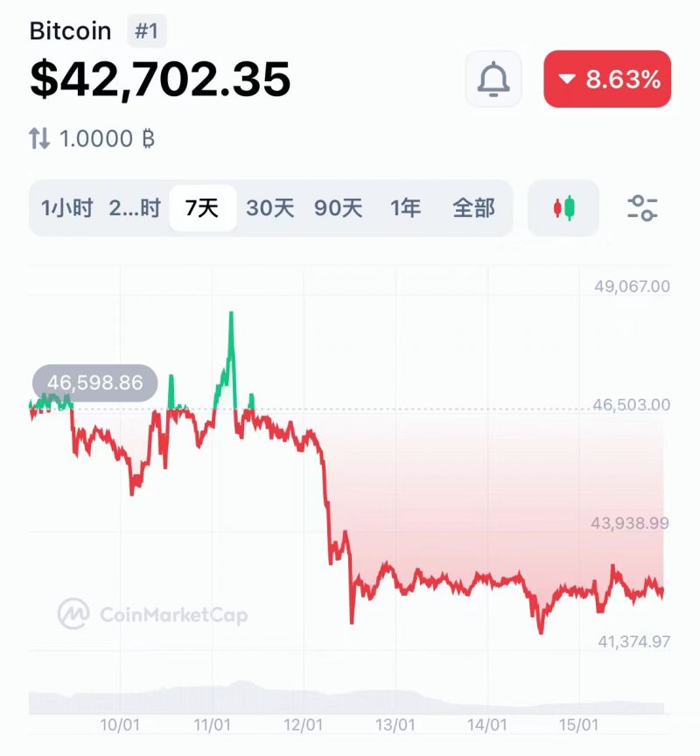Tap the $42,702.35 price heading
The image size is (700, 756).
(x=160, y=79)
